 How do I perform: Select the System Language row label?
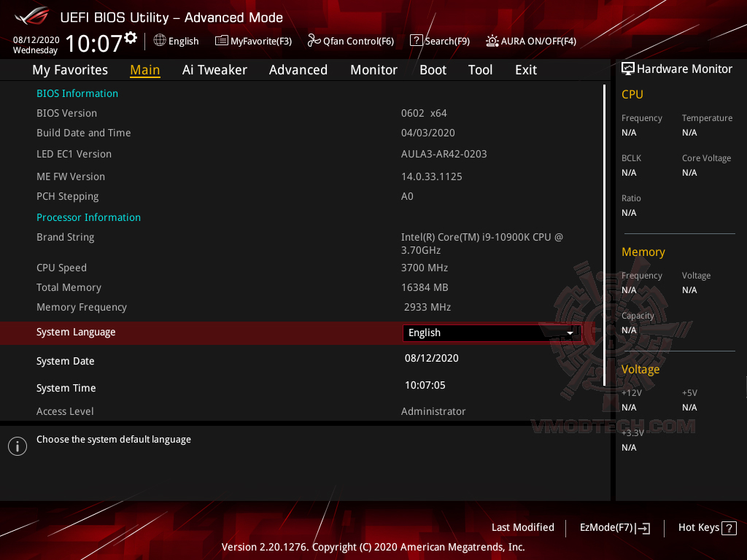coord(76,332)
